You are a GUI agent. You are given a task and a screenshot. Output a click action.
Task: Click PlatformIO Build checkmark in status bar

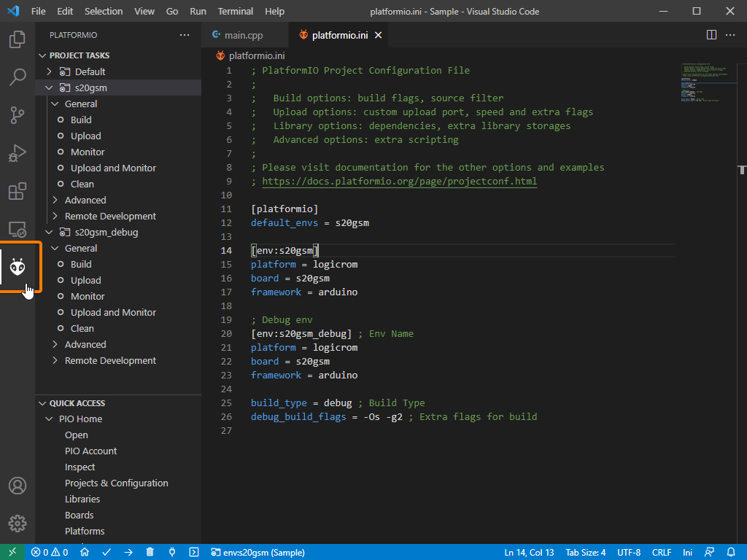107,552
